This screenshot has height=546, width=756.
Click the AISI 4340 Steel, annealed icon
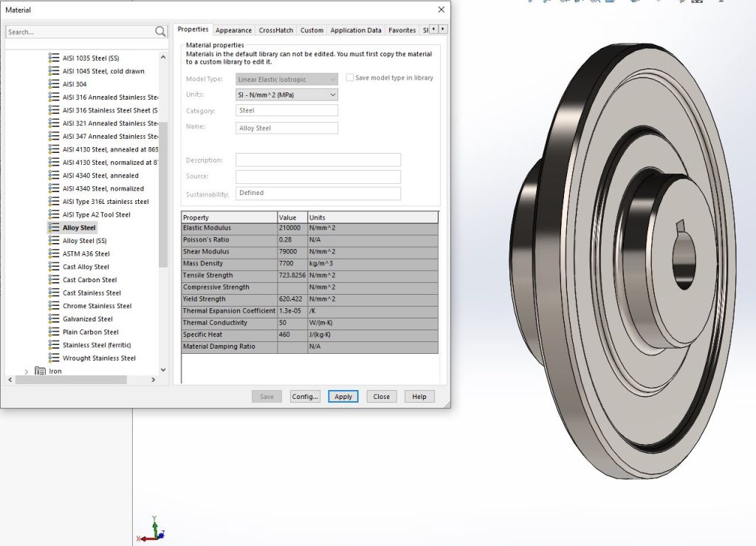pyautogui.click(x=54, y=176)
